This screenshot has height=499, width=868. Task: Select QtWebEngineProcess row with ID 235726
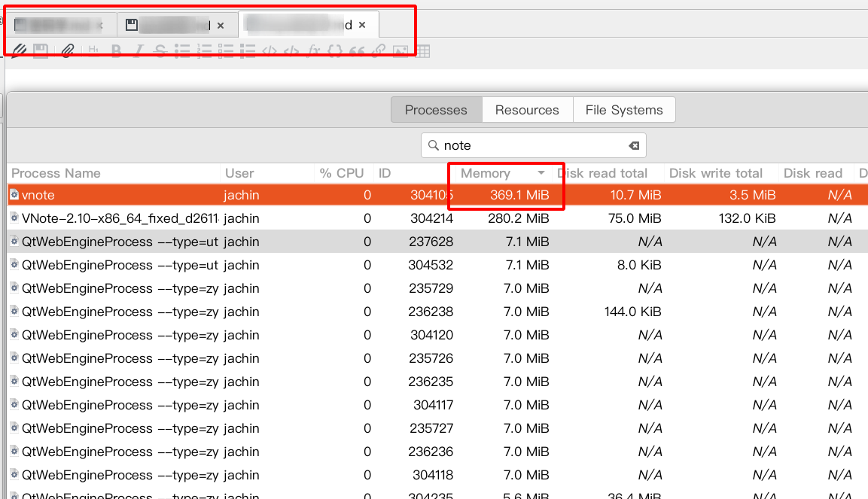(x=437, y=358)
